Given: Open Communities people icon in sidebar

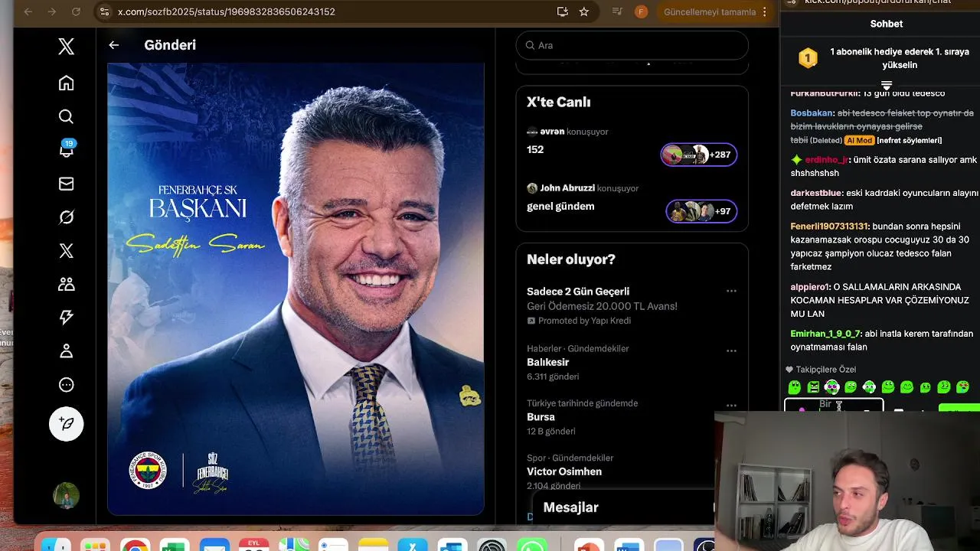Looking at the screenshot, I should [67, 284].
